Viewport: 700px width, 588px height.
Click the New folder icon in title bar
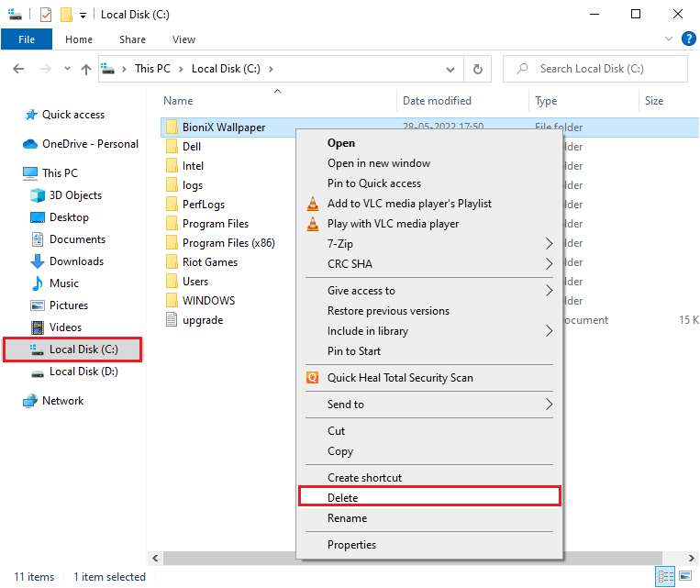pyautogui.click(x=66, y=15)
